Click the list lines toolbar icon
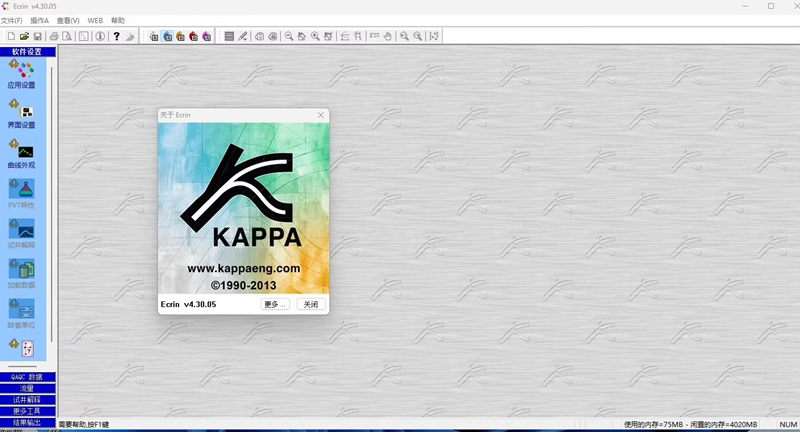Image resolution: width=800 pixels, height=432 pixels. click(229, 36)
